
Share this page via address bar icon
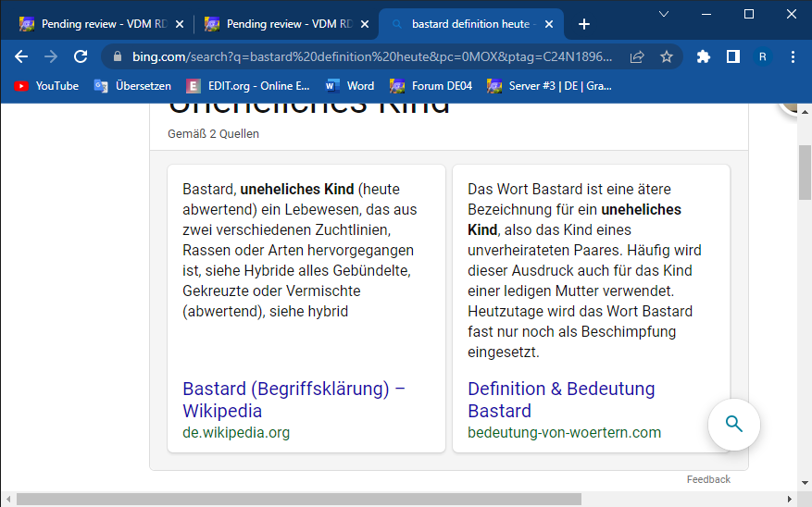[637, 57]
